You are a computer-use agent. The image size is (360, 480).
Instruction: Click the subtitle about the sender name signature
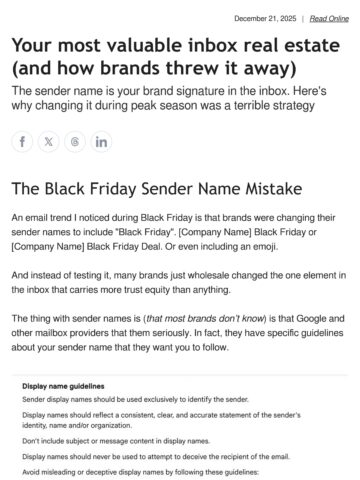(x=169, y=98)
